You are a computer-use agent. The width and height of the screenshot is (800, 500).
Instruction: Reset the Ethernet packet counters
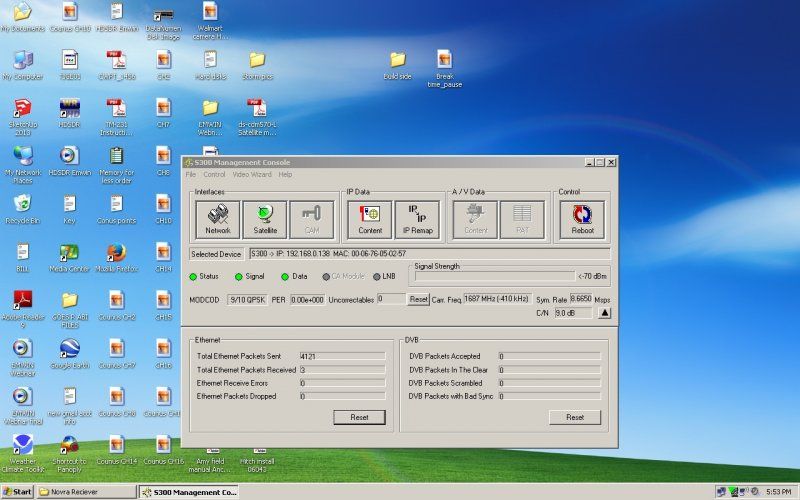[x=359, y=417]
